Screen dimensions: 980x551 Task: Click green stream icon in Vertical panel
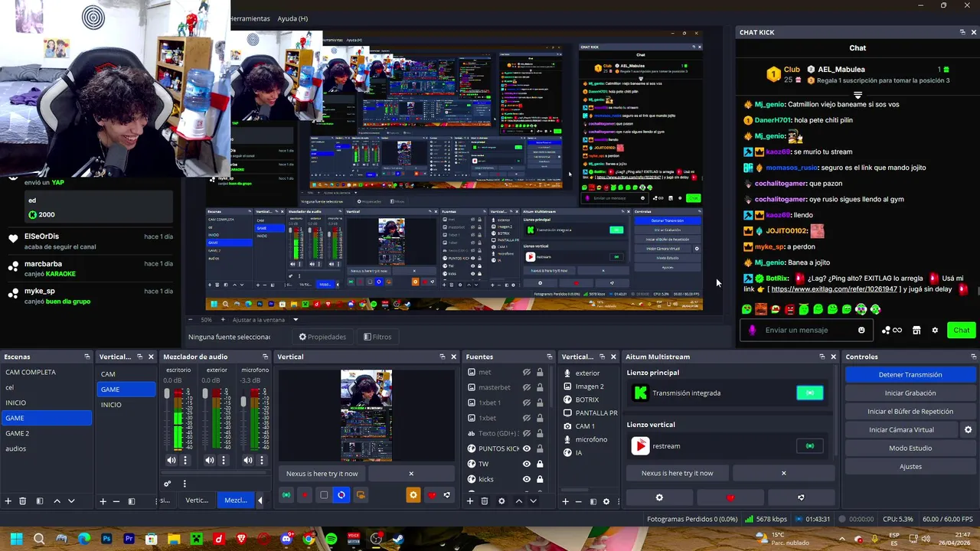click(286, 495)
